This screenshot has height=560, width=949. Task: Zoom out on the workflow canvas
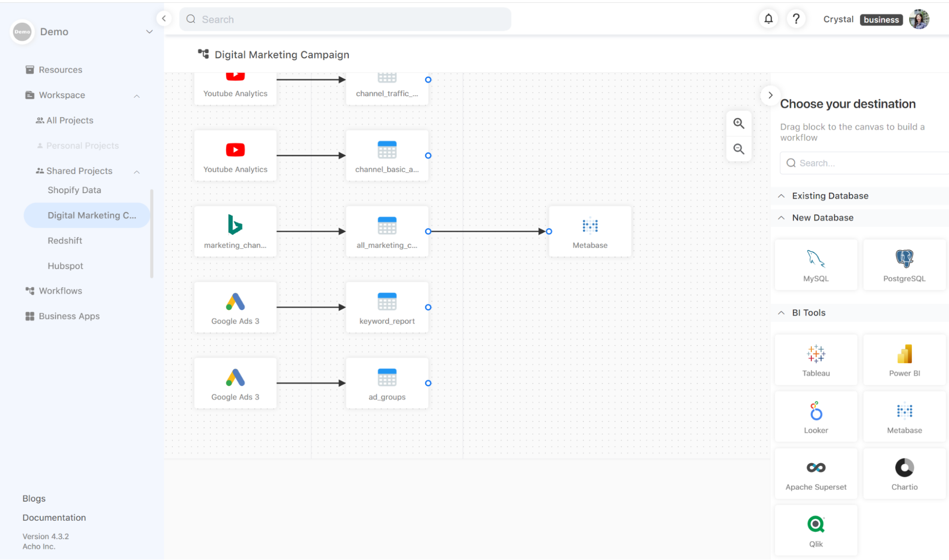[x=739, y=149]
